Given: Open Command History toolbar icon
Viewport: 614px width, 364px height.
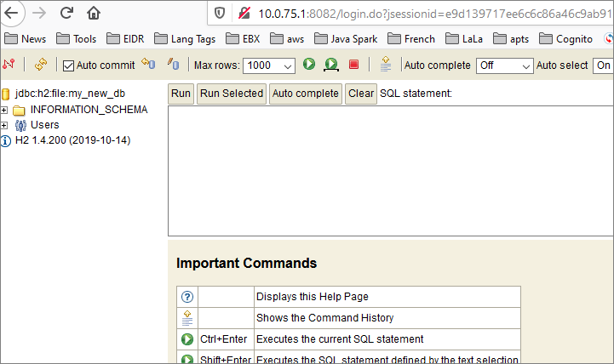Looking at the screenshot, I should 386,65.
